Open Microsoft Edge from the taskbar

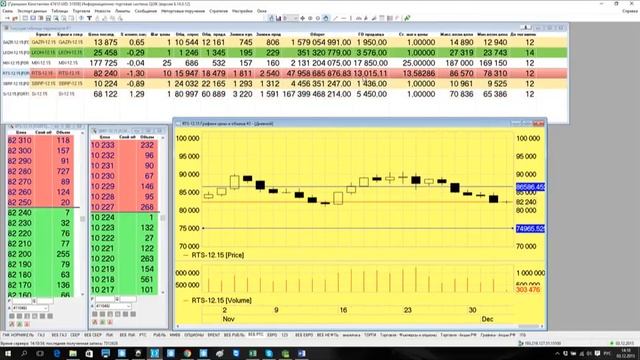tap(57, 353)
